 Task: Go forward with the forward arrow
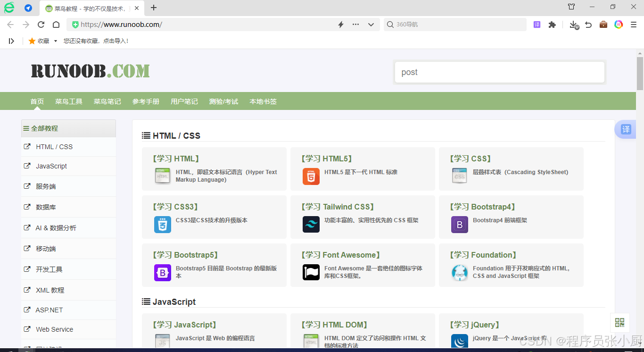click(26, 25)
